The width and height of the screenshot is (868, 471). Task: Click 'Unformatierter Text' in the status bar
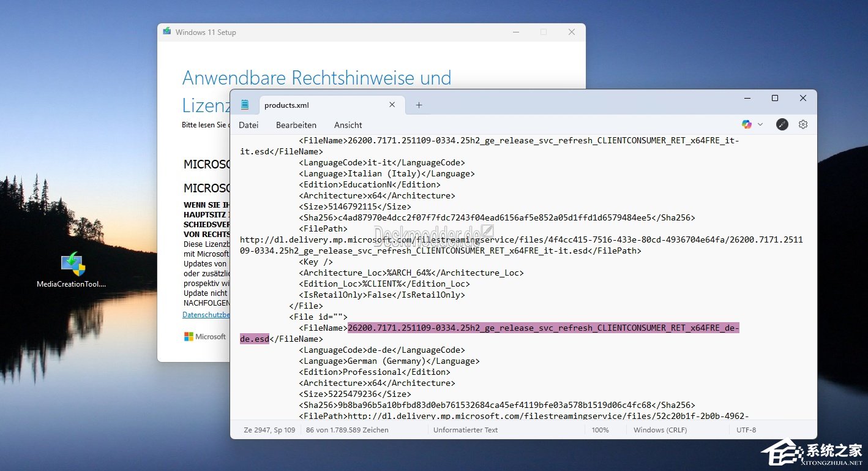click(x=465, y=430)
